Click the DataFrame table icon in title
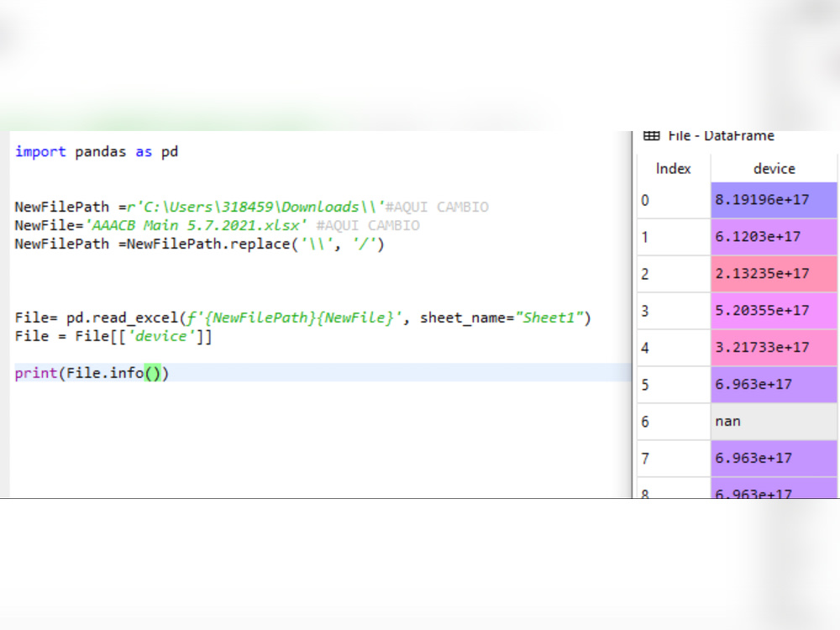840x630 pixels. point(651,135)
